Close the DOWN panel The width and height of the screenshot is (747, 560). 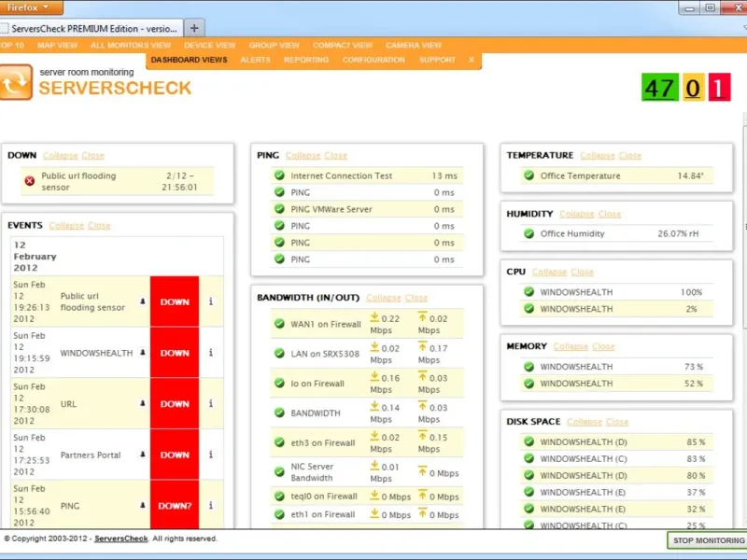[x=92, y=156]
